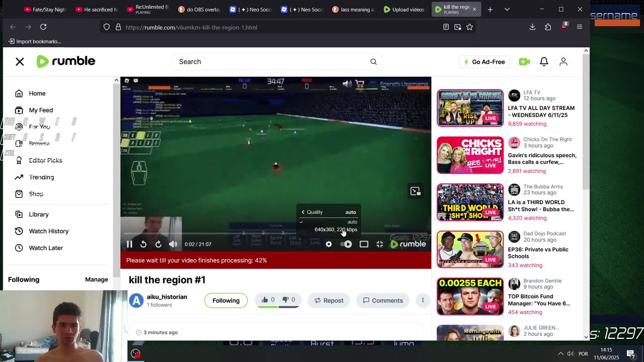Skip forward with the forward arrow
This screenshot has height=362, width=644.
click(158, 244)
